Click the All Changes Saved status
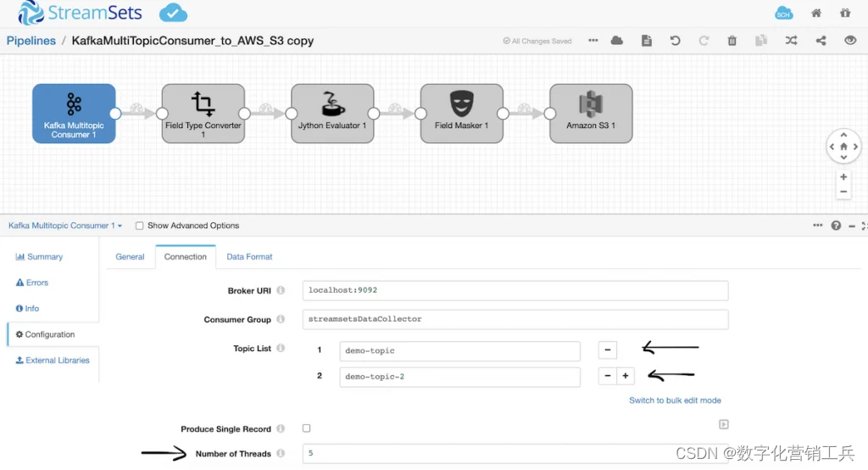Image resolution: width=868 pixels, height=470 pixels. [x=537, y=41]
